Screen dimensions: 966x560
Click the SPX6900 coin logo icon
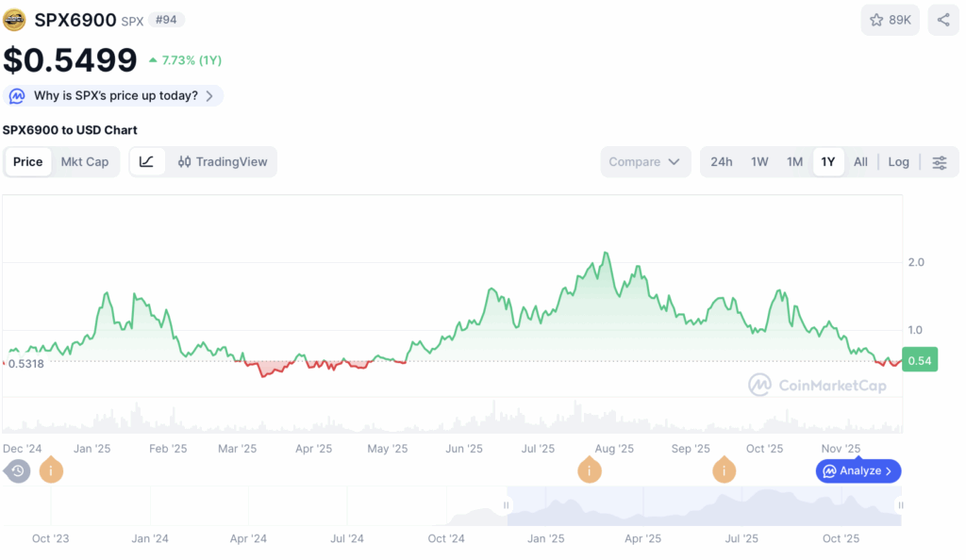pos(14,20)
